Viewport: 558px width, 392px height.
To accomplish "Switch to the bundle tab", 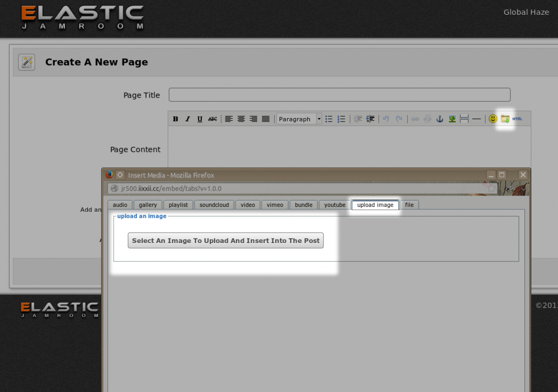I will click(304, 205).
